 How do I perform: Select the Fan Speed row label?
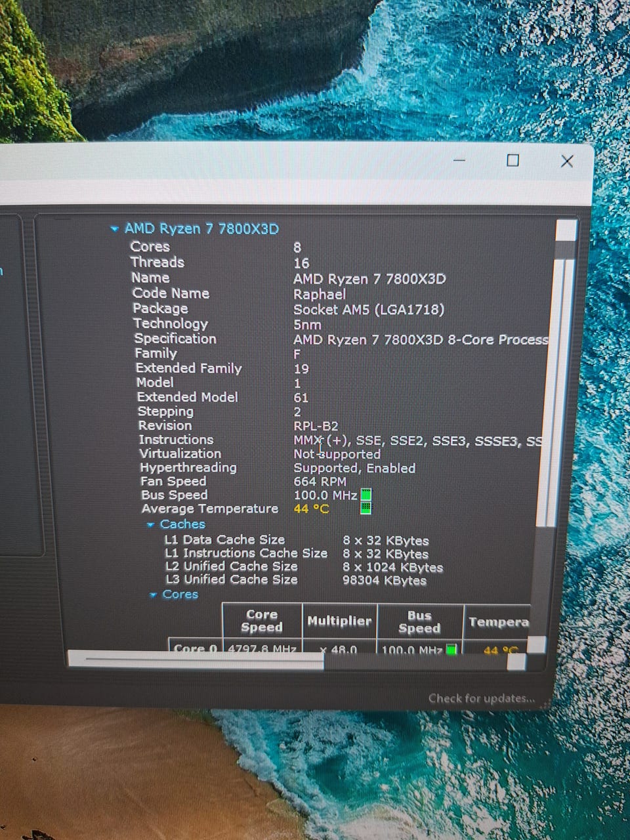tap(173, 481)
